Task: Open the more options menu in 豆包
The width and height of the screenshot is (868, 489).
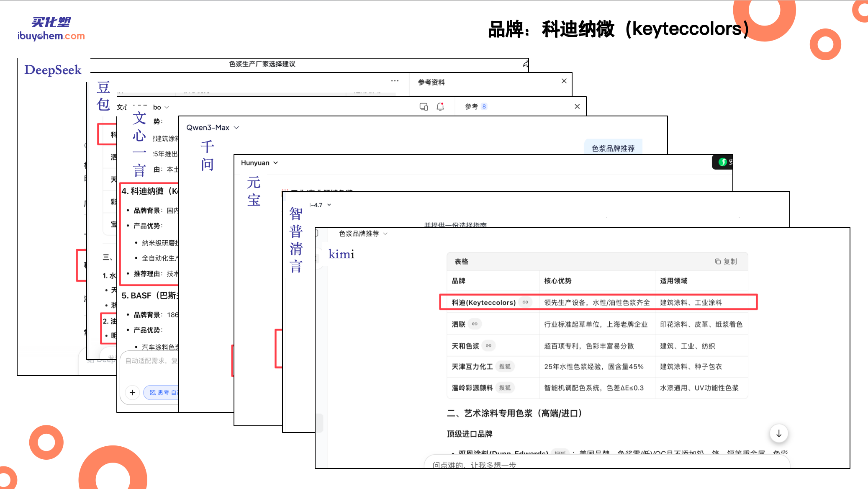Action: click(395, 80)
